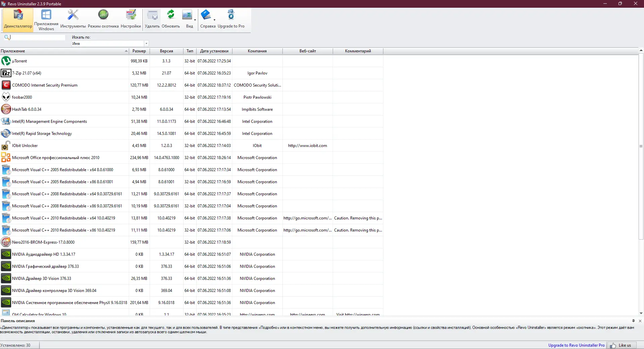Click the http://www.iobit.com website cell
644x349 pixels.
pyautogui.click(x=308, y=146)
